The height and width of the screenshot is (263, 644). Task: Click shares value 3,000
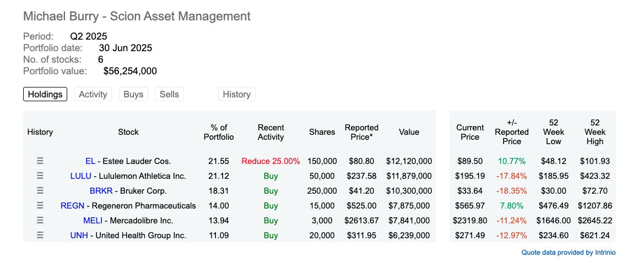click(x=322, y=220)
